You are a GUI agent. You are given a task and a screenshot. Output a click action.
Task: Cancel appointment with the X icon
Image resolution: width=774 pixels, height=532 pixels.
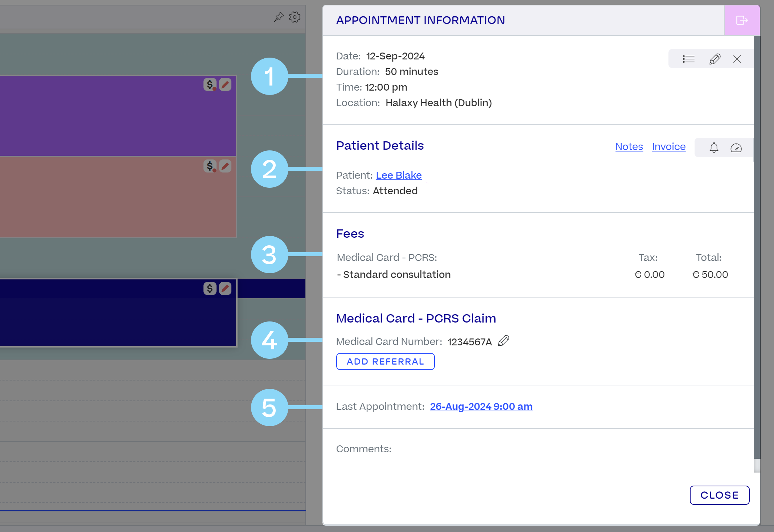coord(737,59)
